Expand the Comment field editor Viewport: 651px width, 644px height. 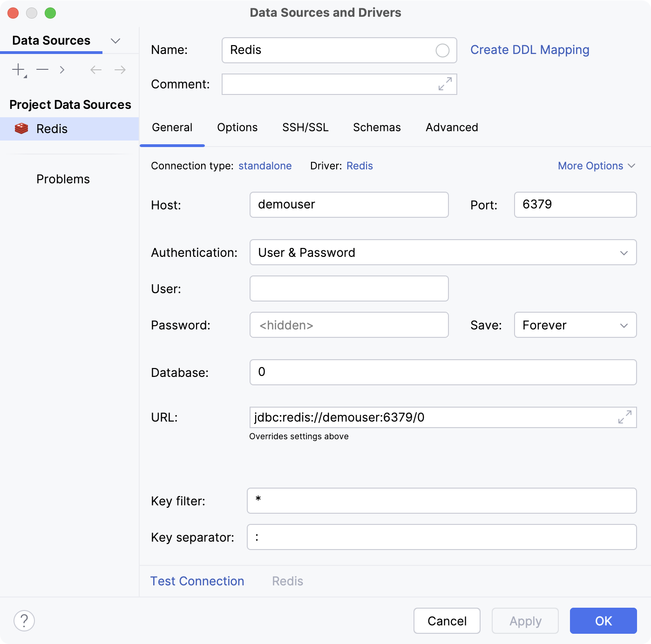tap(446, 84)
